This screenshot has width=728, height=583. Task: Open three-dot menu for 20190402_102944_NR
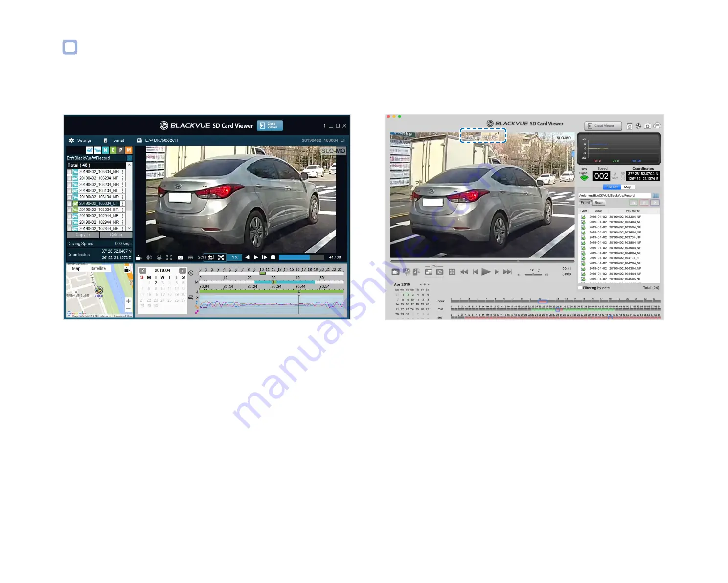(123, 222)
